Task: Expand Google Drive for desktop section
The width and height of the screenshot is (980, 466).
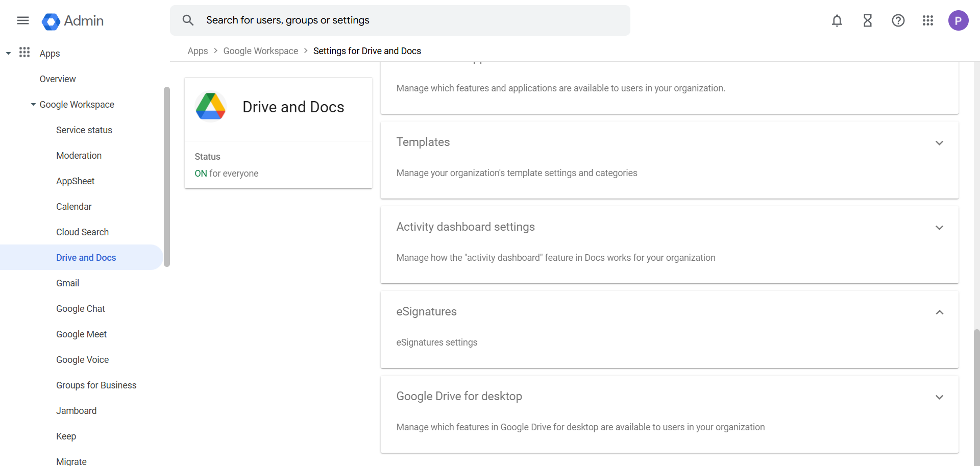Action: tap(939, 397)
